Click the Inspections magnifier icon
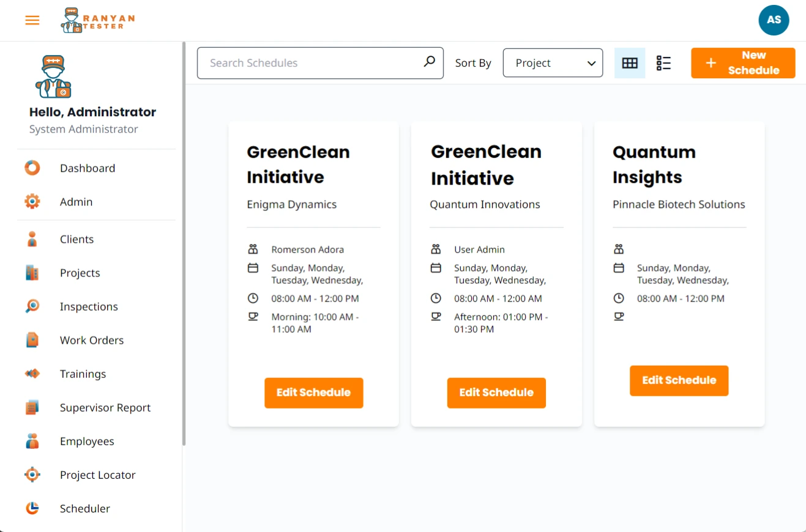This screenshot has height=532, width=806. [x=32, y=306]
